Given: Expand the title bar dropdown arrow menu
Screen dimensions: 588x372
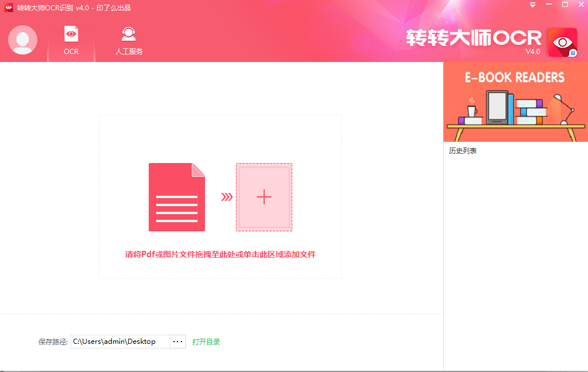Looking at the screenshot, I should coord(532,5).
